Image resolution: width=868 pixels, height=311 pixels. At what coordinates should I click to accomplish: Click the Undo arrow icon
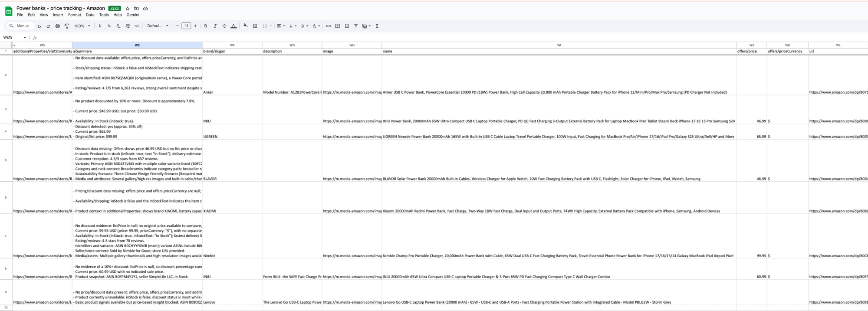[x=39, y=26]
